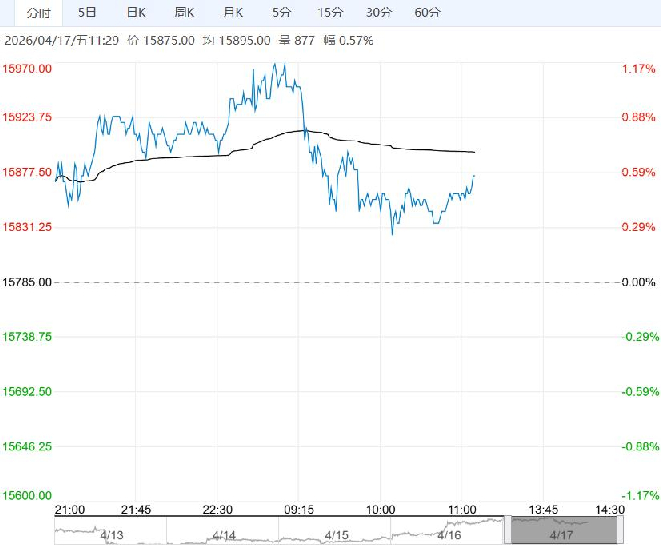Click the 1.17% top percentage label
This screenshot has width=661, height=546.
(x=637, y=69)
